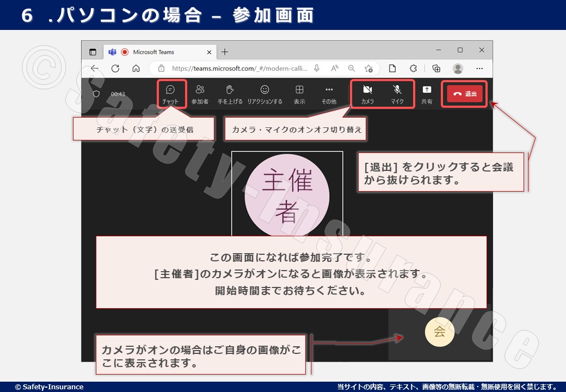
Task: Select the 主催者 organizer video tile
Action: point(287,193)
